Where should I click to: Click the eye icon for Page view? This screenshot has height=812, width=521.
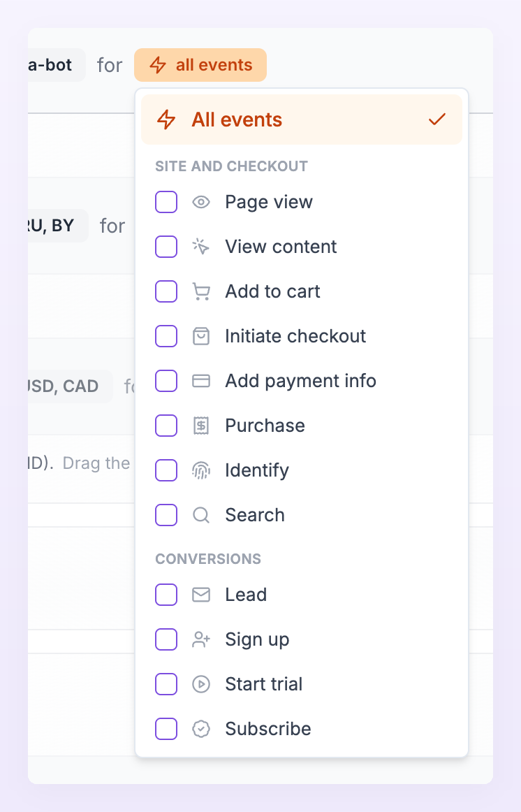(200, 202)
